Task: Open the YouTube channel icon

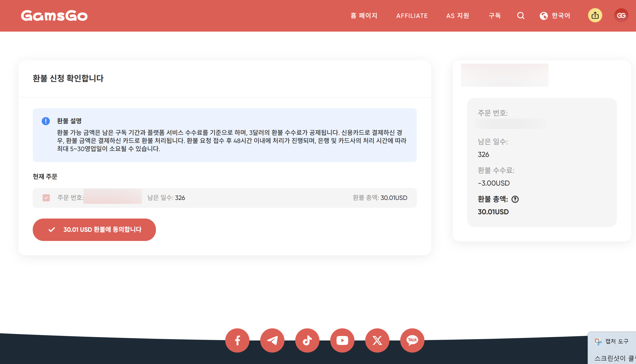Action: [342, 340]
